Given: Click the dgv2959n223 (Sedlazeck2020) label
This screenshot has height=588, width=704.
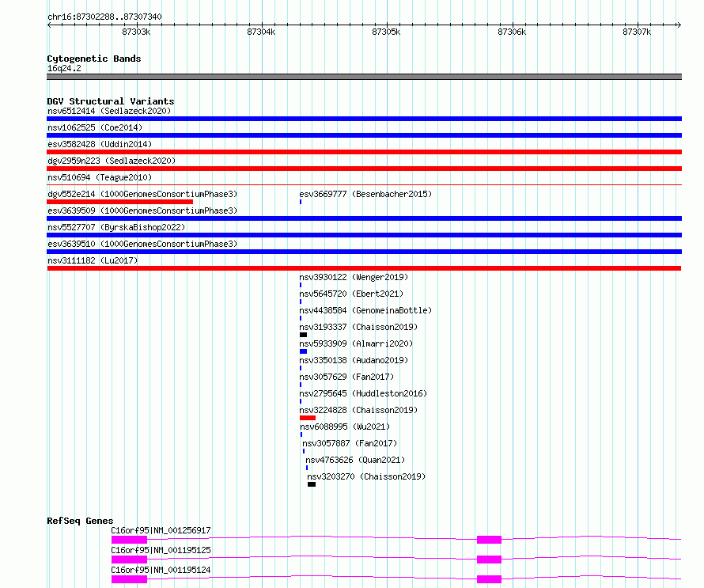Looking at the screenshot, I should click(x=112, y=161).
